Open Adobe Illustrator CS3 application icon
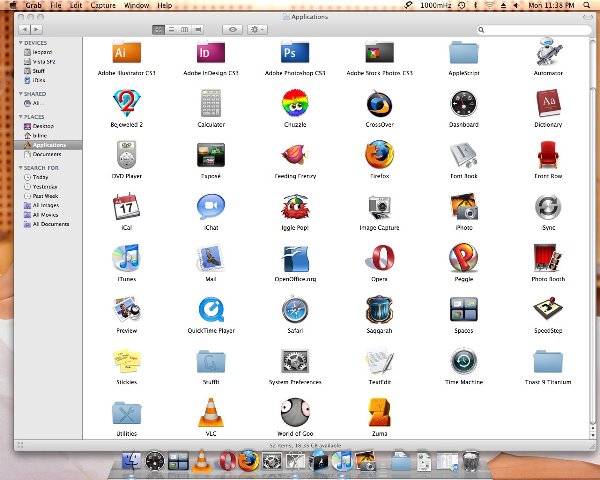 pyautogui.click(x=127, y=52)
